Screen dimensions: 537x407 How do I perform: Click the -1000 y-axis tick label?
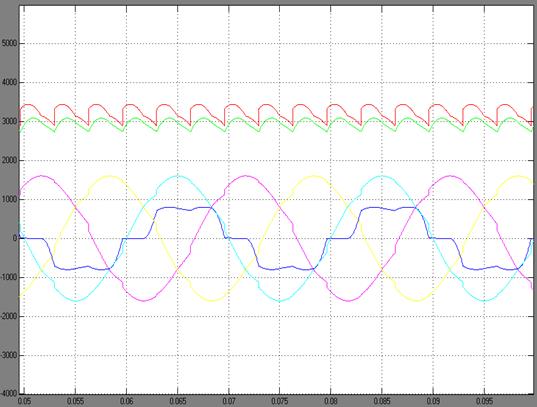pyautogui.click(x=9, y=278)
